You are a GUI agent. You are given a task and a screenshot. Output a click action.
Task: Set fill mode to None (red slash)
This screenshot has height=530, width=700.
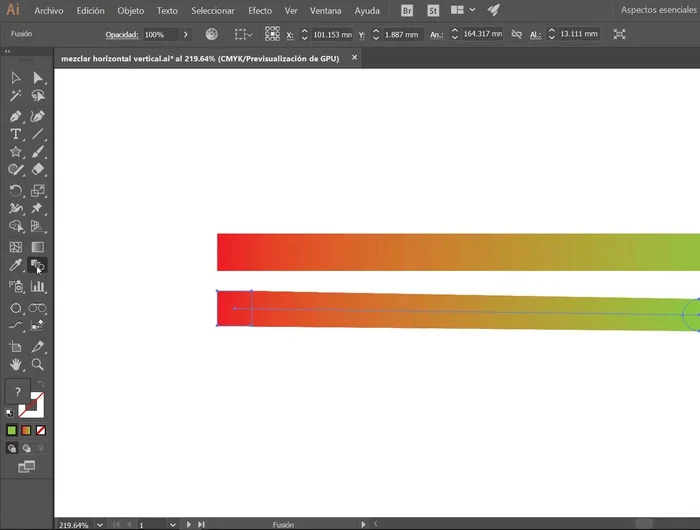pyautogui.click(x=41, y=430)
